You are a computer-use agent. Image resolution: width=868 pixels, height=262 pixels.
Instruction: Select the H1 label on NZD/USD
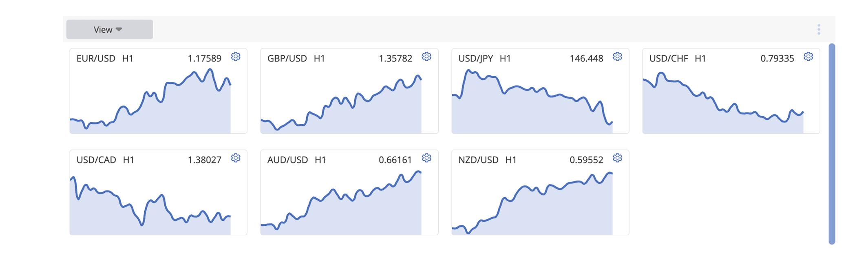tap(511, 160)
